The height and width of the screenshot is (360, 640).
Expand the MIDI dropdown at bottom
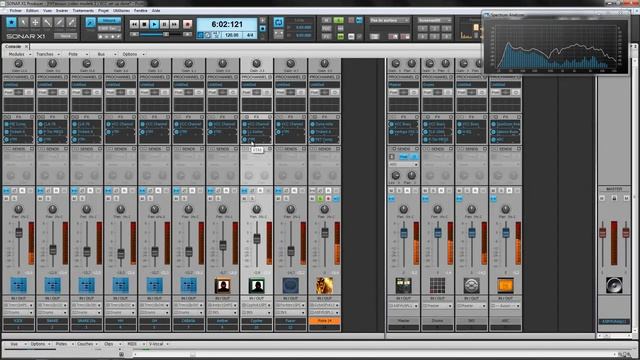click(x=136, y=344)
